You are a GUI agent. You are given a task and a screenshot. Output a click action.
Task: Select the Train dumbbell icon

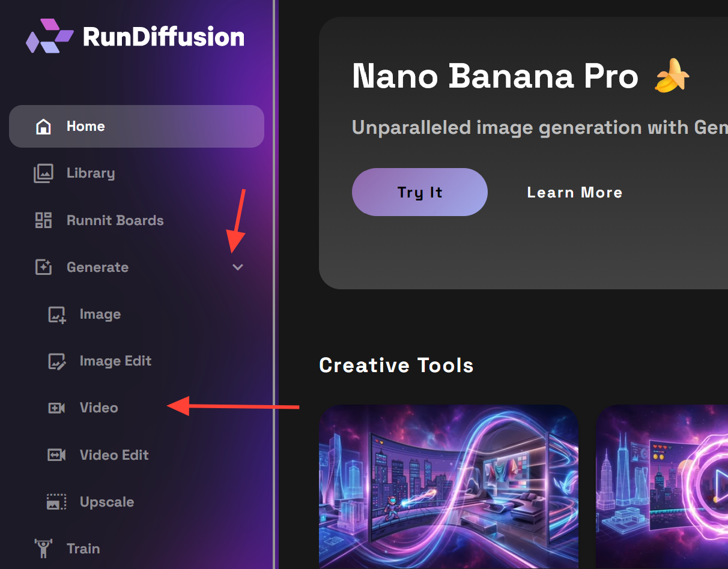click(x=43, y=548)
